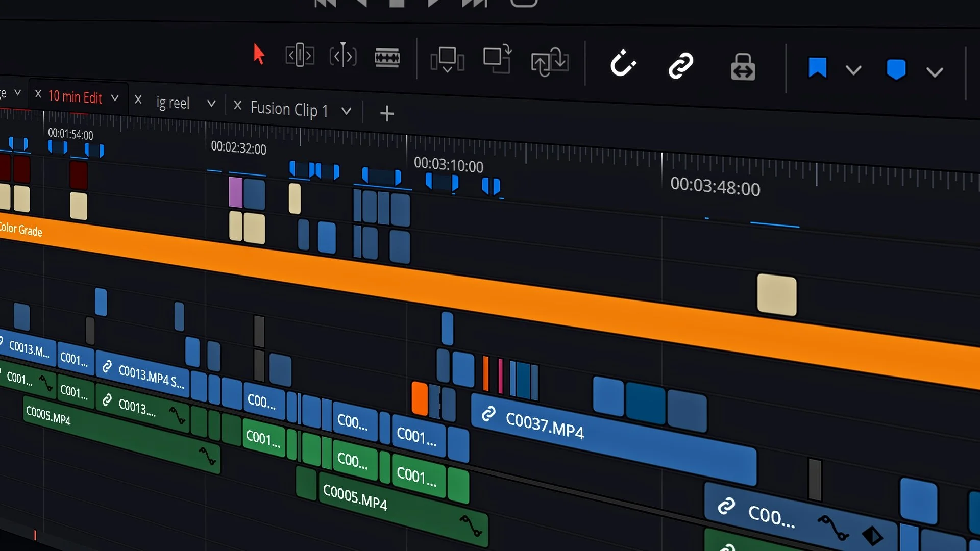Click the Replace Clip icon
The width and height of the screenshot is (980, 551).
tap(550, 63)
